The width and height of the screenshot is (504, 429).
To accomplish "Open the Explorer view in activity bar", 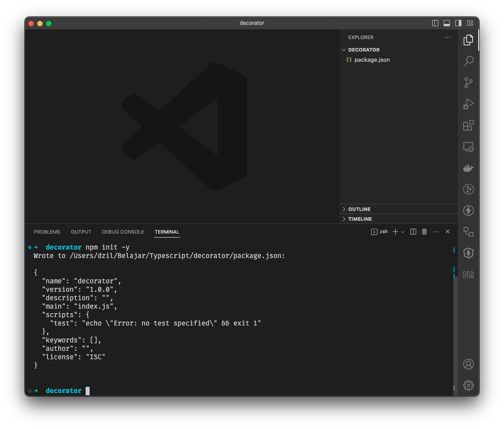I will (x=469, y=40).
